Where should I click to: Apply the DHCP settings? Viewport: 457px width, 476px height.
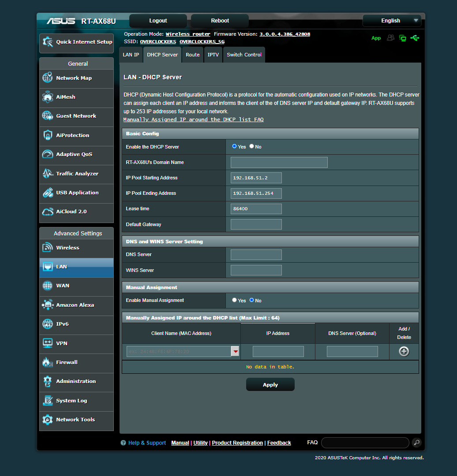pos(270,385)
